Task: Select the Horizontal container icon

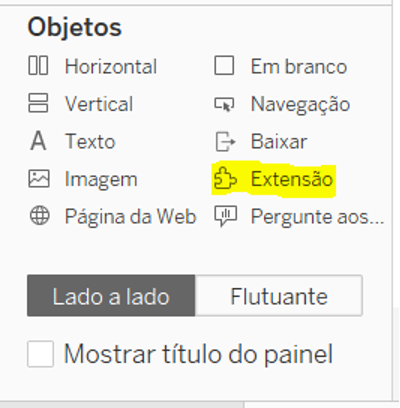Action: coord(38,66)
